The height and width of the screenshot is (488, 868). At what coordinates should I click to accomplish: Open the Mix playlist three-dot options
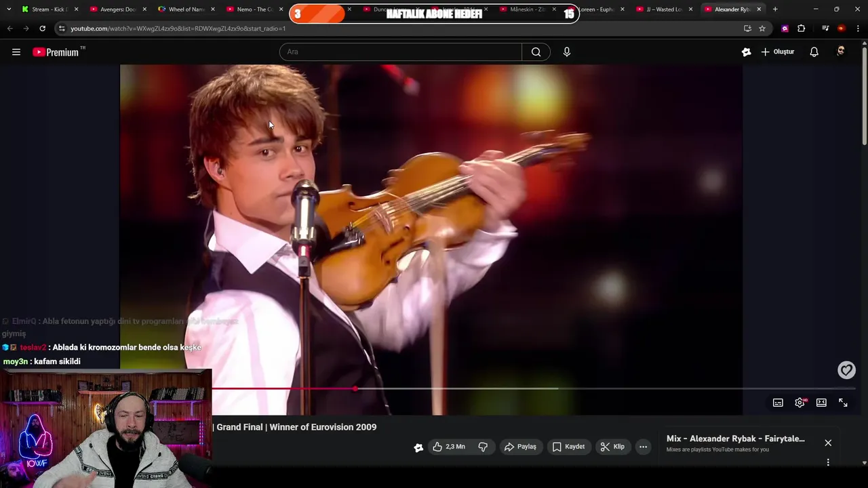coord(828,462)
